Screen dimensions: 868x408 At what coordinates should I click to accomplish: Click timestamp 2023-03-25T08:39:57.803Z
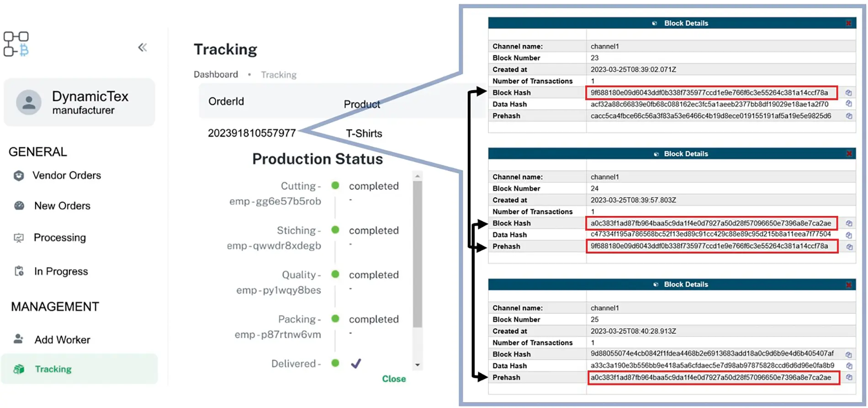[633, 200]
